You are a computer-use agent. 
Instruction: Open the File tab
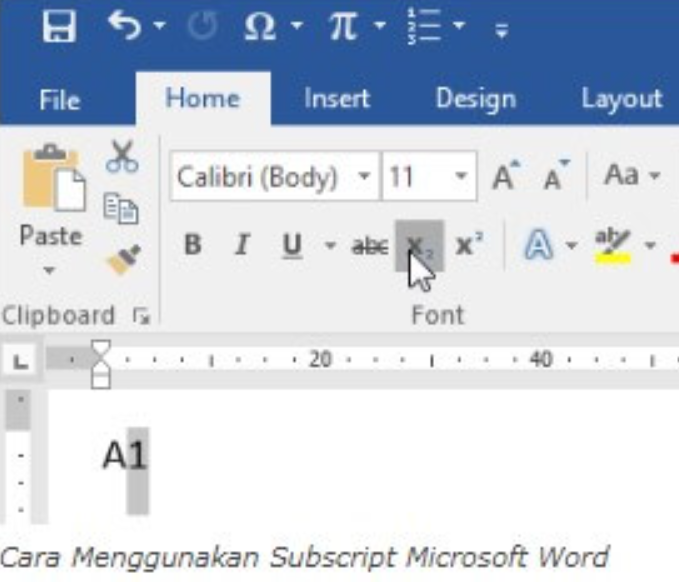click(60, 100)
